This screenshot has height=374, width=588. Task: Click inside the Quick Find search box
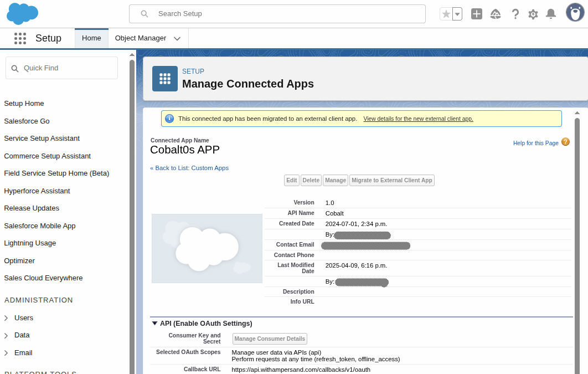(x=61, y=68)
